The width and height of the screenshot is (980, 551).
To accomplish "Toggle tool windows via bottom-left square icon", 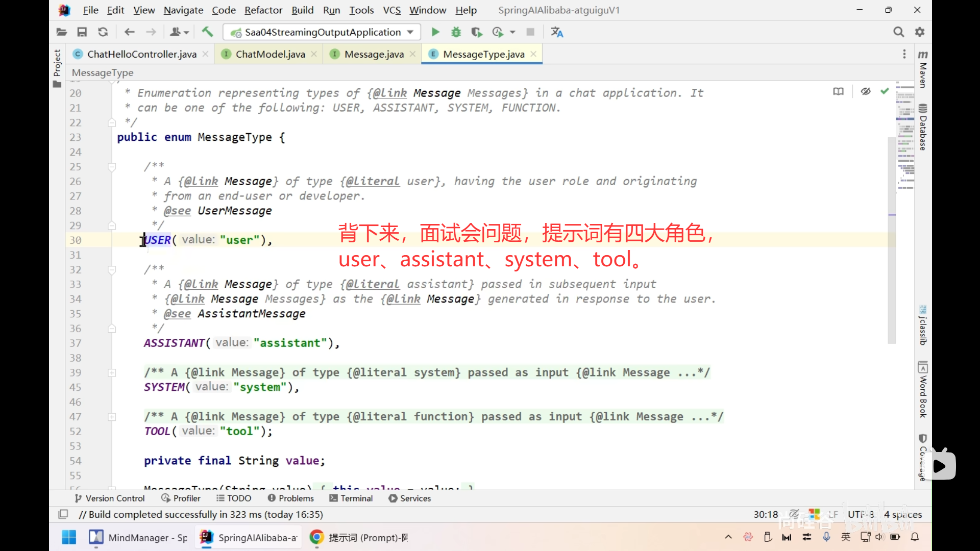I will pyautogui.click(x=63, y=514).
